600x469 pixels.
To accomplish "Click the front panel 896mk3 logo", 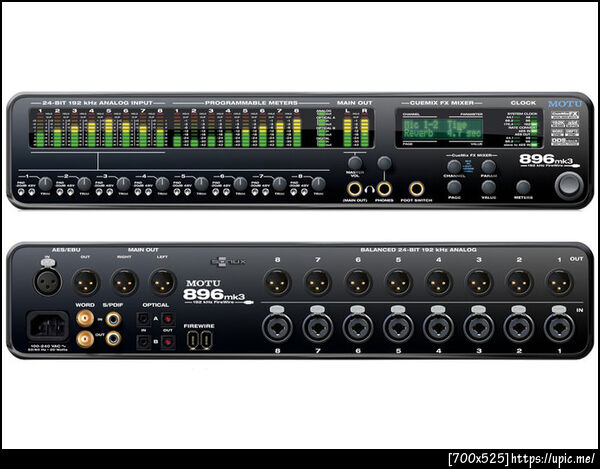I will pos(549,160).
